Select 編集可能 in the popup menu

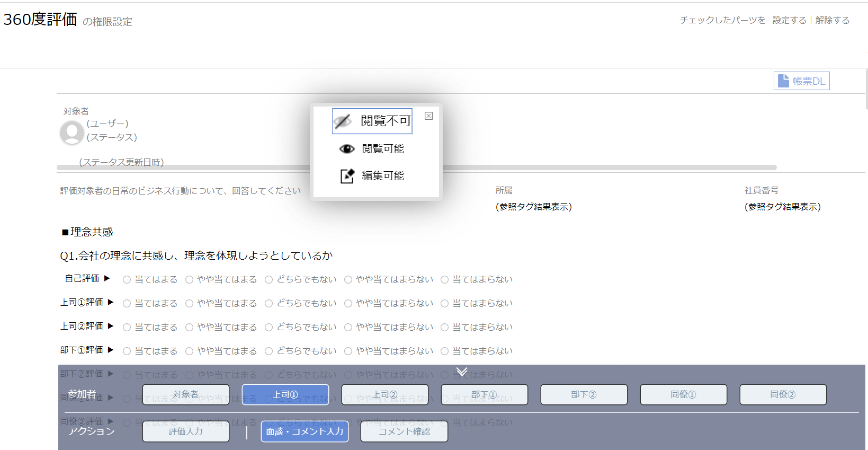point(372,176)
